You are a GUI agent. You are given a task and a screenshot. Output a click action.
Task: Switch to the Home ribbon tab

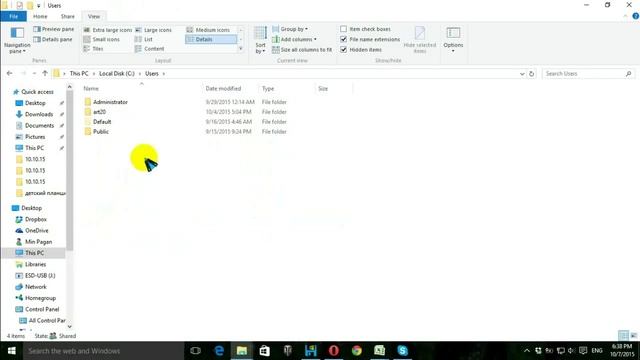[40, 16]
